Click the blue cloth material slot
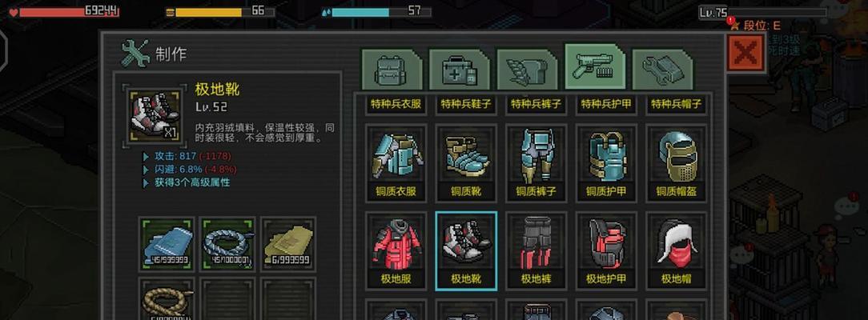Image resolution: width=868 pixels, height=320 pixels. (167, 244)
